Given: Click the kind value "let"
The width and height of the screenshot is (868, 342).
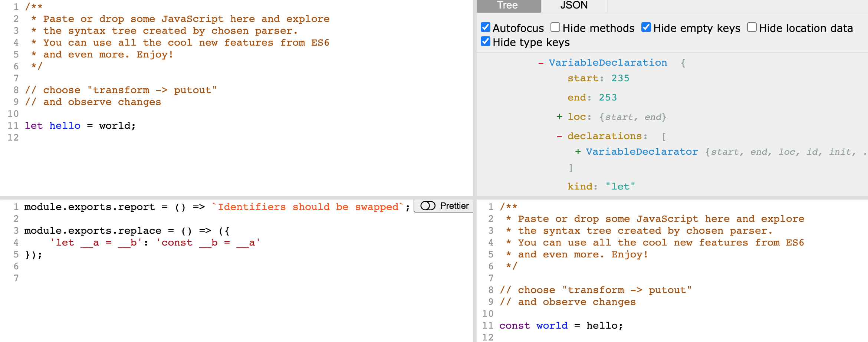Looking at the screenshot, I should [x=620, y=187].
